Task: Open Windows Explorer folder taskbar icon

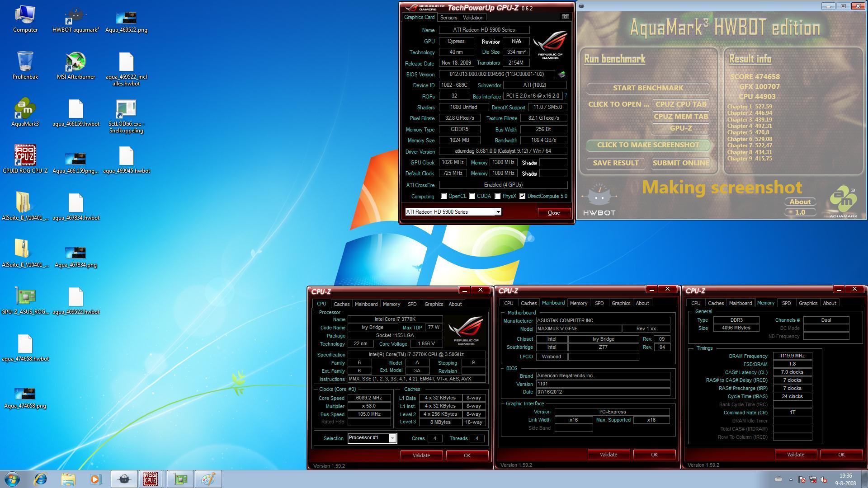Action: point(68,479)
